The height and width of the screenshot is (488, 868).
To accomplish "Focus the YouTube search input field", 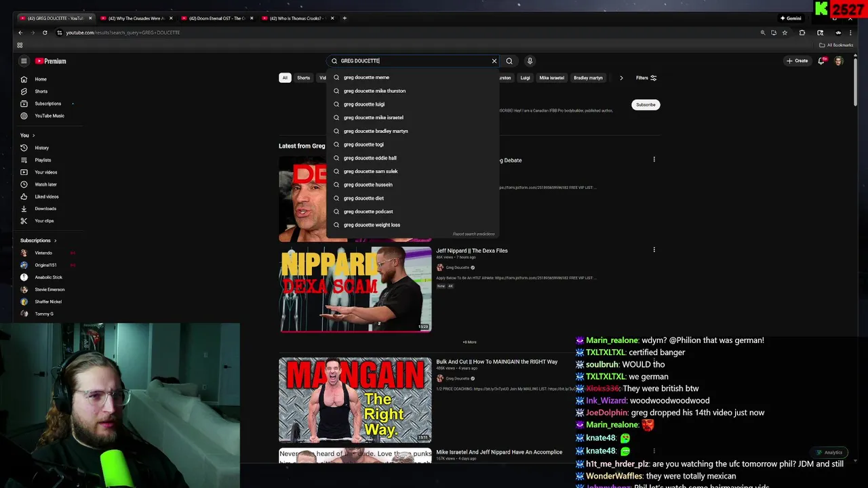I will click(x=412, y=61).
